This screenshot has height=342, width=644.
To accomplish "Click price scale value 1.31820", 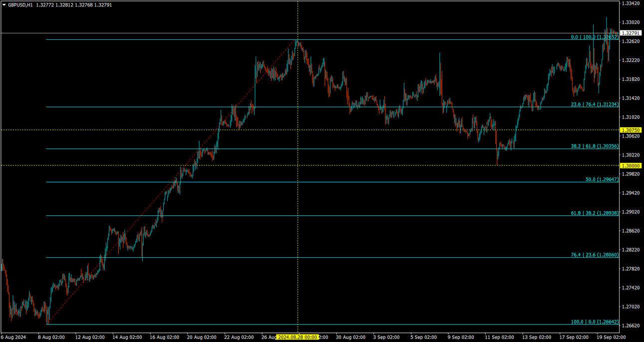I will point(631,79).
